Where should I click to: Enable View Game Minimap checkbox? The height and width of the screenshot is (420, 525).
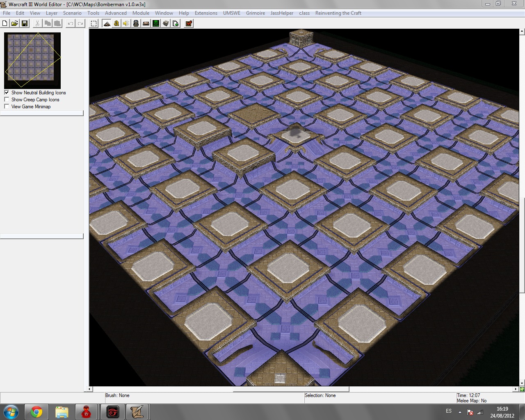(x=7, y=107)
